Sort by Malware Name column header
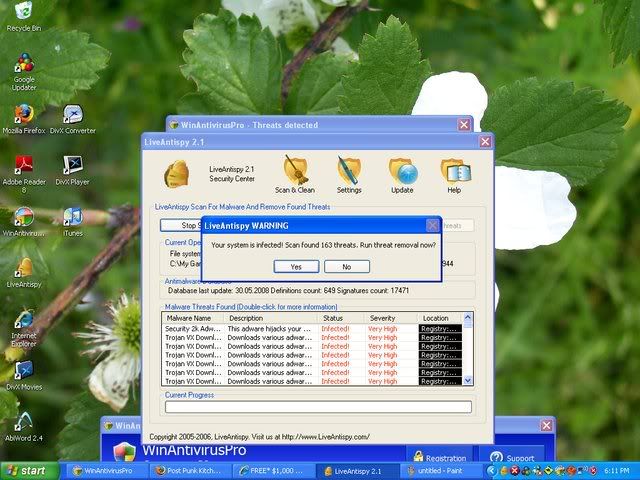The image size is (640, 480). (193, 318)
